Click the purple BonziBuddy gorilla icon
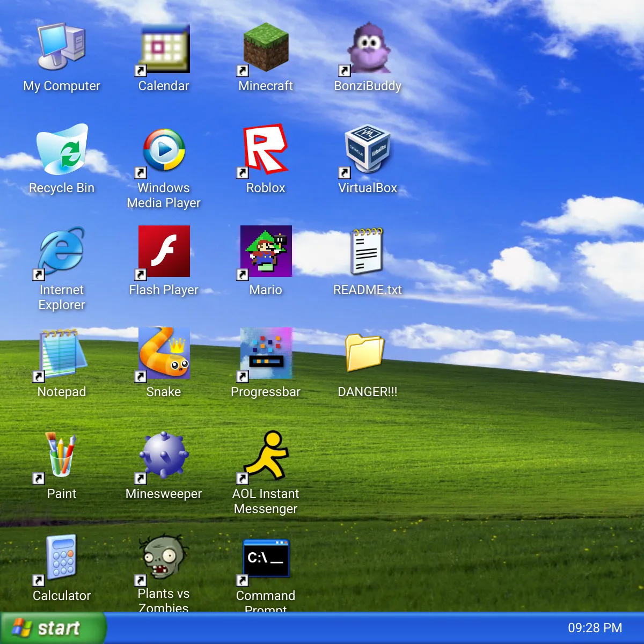The image size is (644, 644). [x=368, y=47]
